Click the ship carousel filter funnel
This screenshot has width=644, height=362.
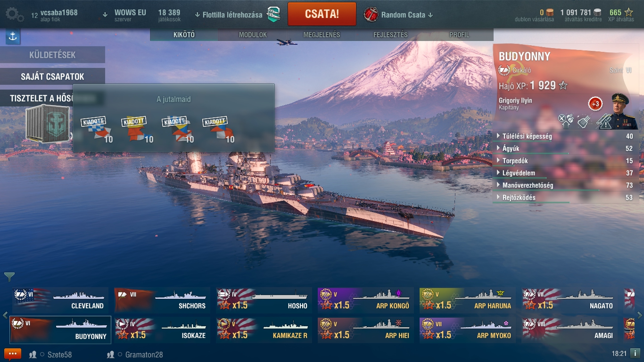click(9, 277)
